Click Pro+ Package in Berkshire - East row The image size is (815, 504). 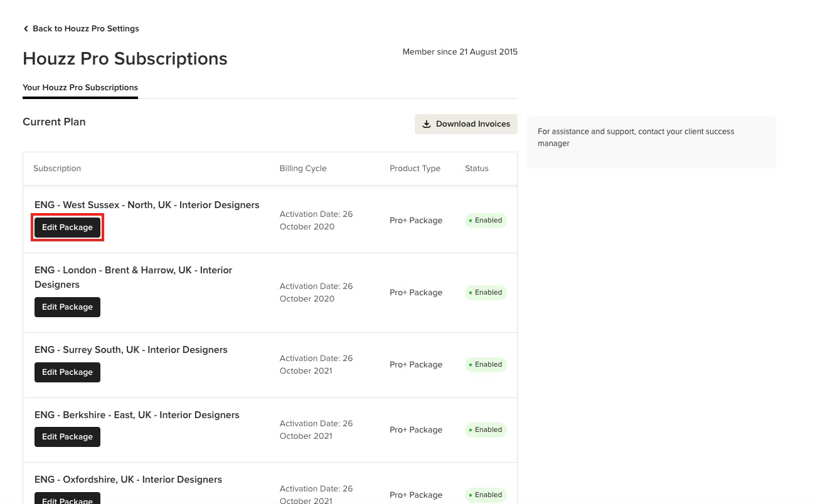(x=416, y=430)
